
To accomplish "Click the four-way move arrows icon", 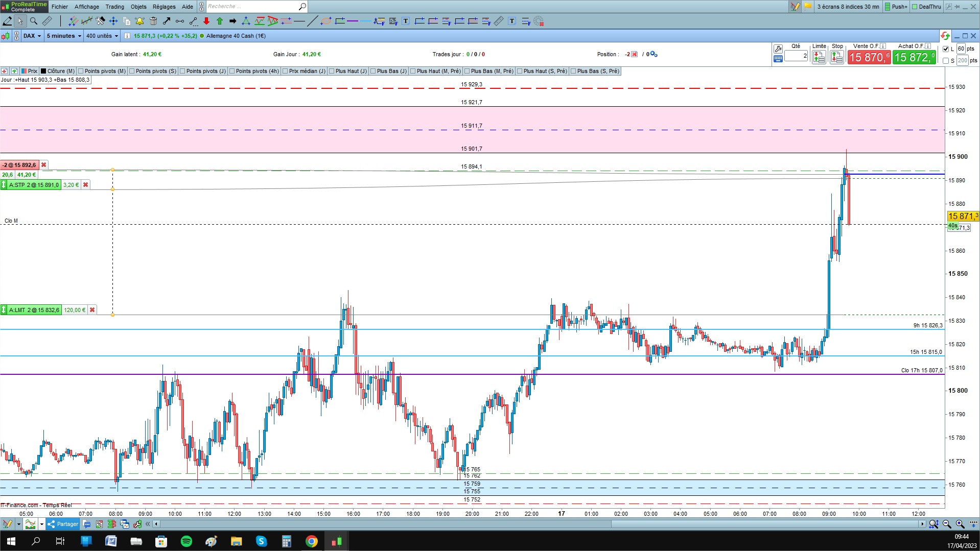I will point(113,21).
